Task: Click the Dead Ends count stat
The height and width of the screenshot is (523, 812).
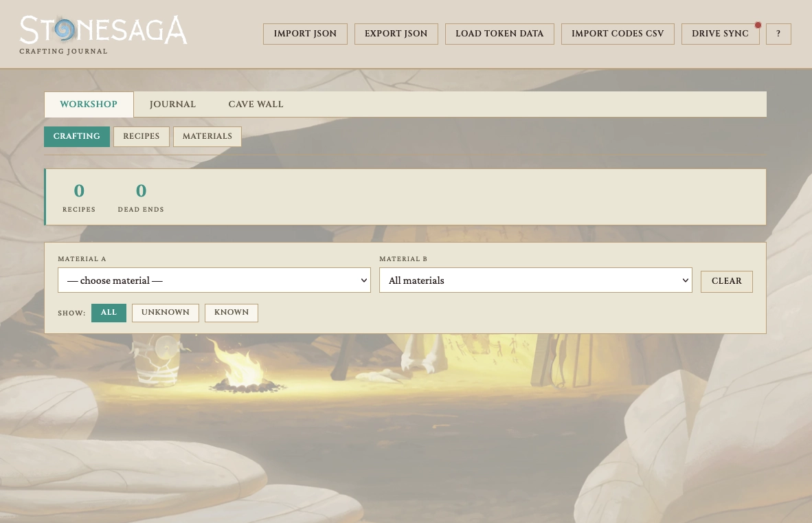Action: (x=141, y=197)
